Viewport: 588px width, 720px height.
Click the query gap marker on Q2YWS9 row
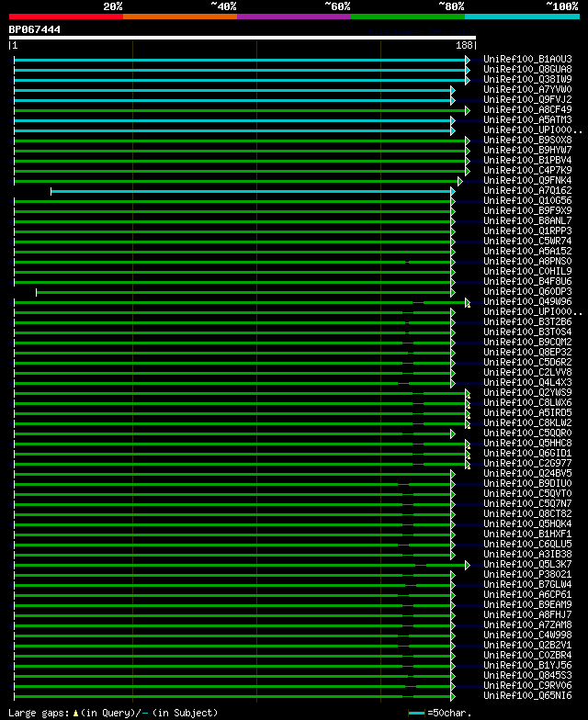pos(469,397)
